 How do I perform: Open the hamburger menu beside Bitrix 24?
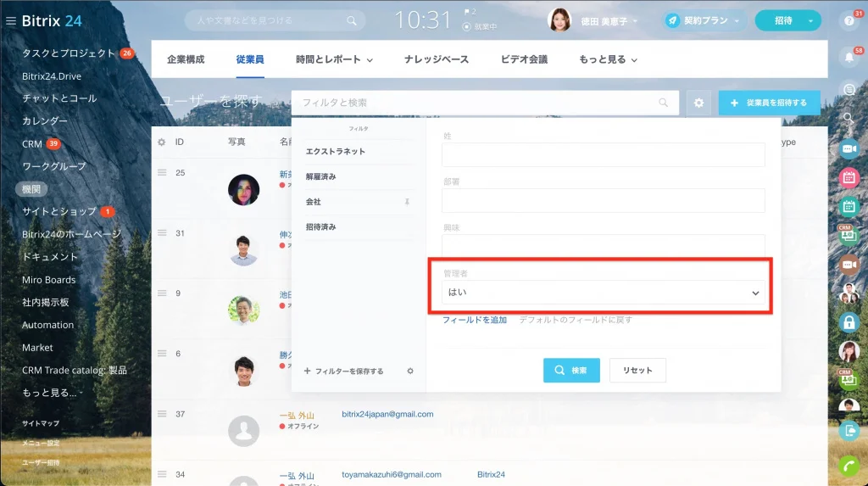coord(10,21)
